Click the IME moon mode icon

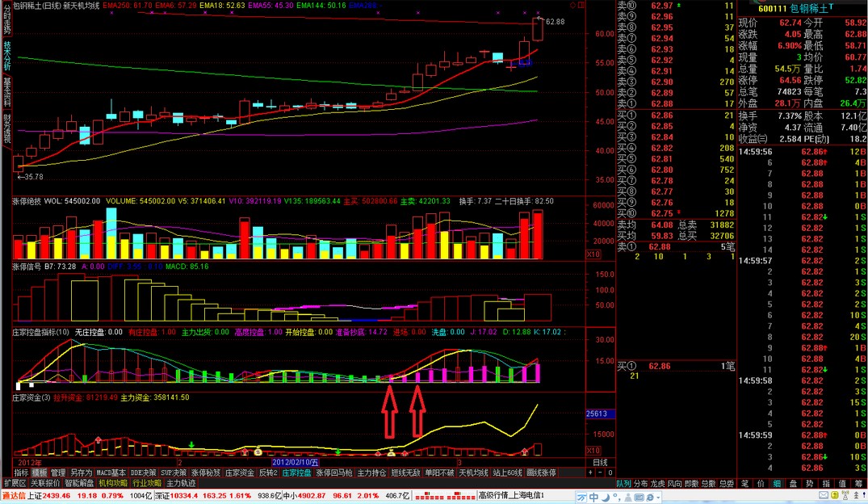tap(606, 497)
